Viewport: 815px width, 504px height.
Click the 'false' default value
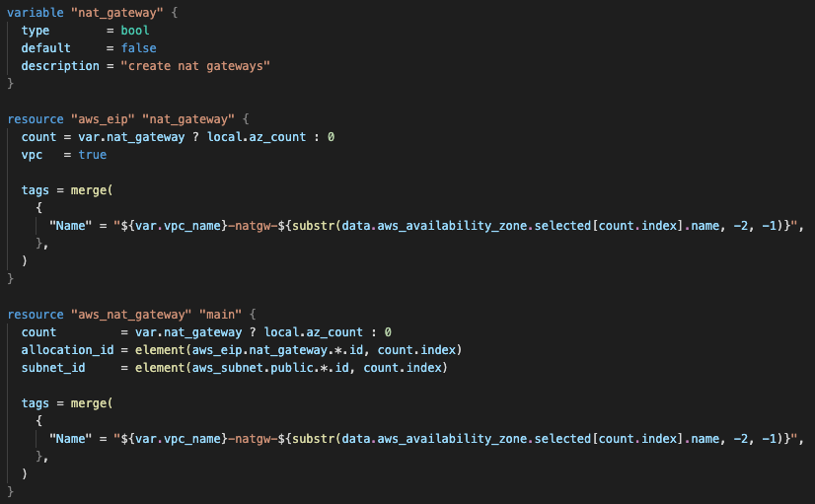click(x=139, y=47)
